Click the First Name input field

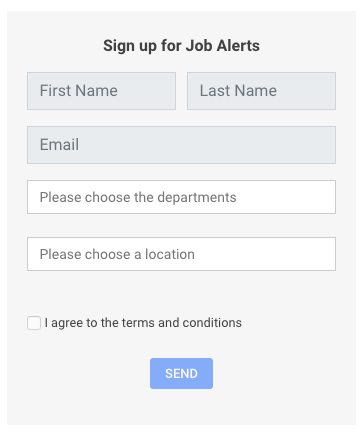101,91
